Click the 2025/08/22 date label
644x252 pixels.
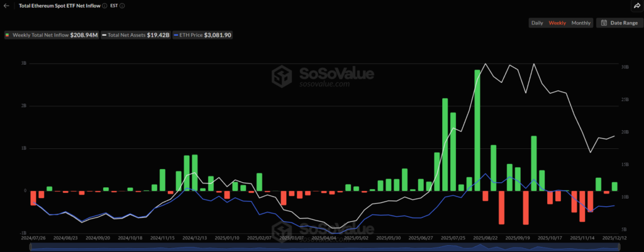tap(485, 238)
